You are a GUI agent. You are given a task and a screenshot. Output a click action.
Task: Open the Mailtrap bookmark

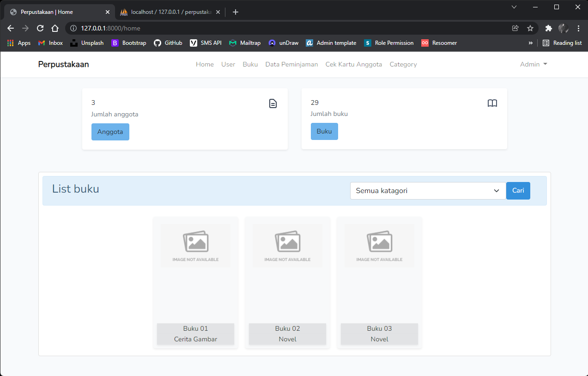point(244,43)
